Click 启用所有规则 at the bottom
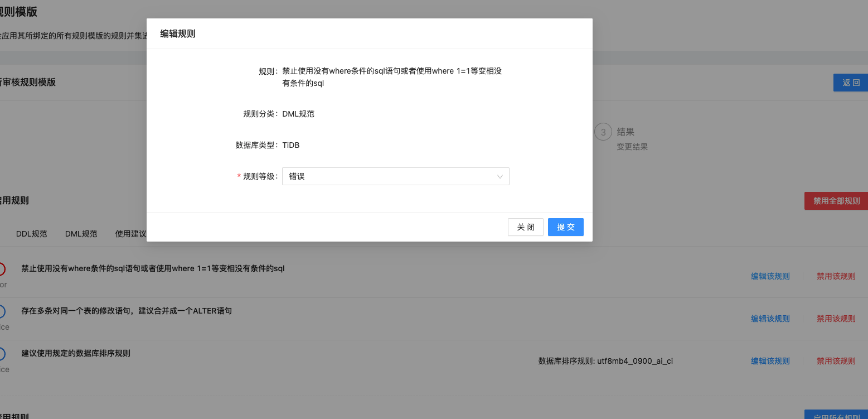The width and height of the screenshot is (868, 419). 839,415
